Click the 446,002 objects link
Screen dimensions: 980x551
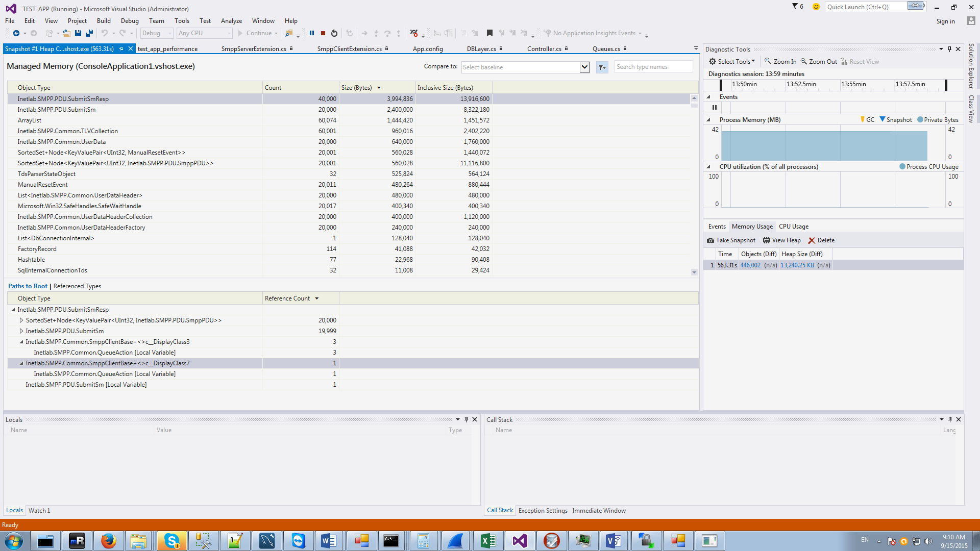[x=750, y=265]
